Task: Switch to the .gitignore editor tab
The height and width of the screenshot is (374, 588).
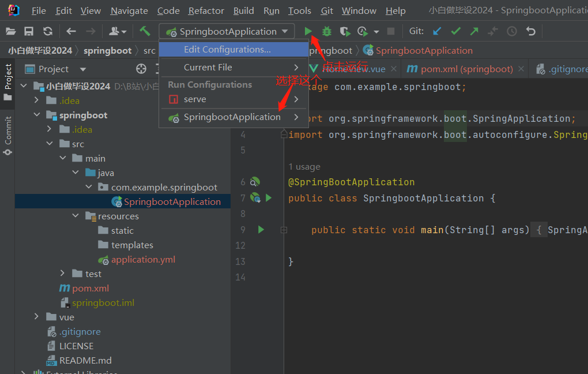Action: [562, 69]
